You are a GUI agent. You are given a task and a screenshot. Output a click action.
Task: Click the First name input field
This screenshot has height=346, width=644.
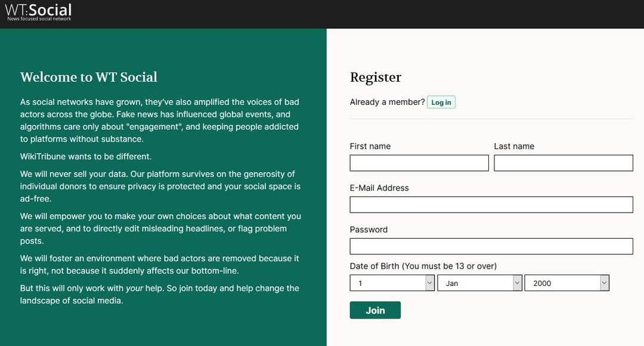tap(419, 163)
